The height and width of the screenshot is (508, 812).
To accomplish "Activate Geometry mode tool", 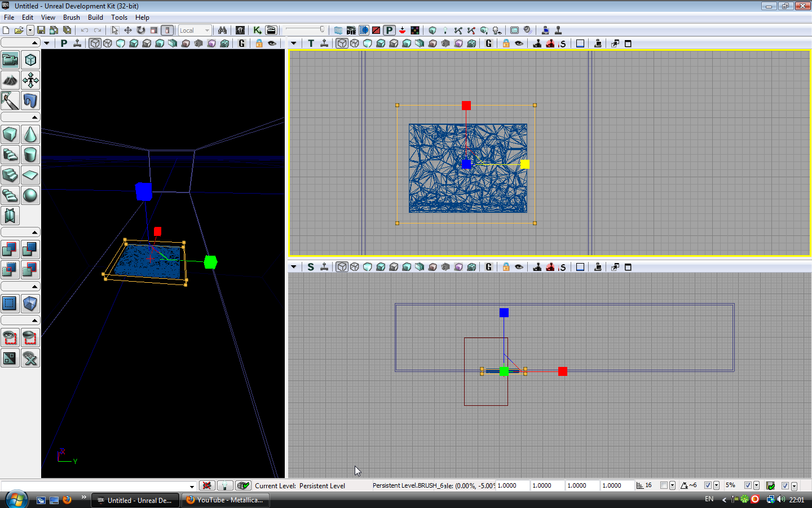I will coord(30,60).
